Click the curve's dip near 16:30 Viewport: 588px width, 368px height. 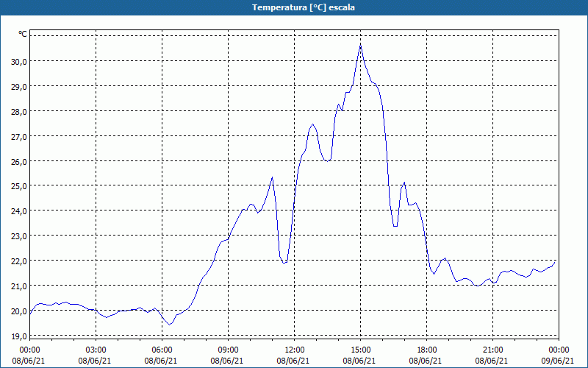click(x=395, y=226)
